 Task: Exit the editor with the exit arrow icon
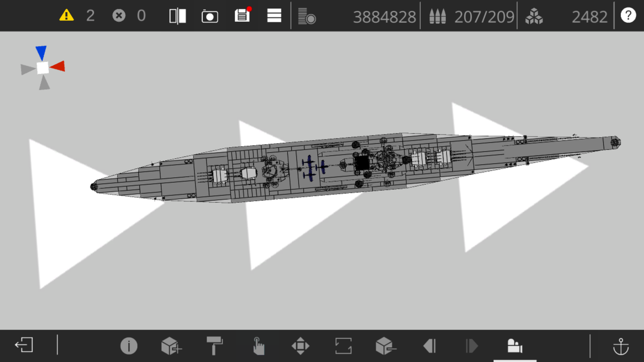pyautogui.click(x=24, y=345)
